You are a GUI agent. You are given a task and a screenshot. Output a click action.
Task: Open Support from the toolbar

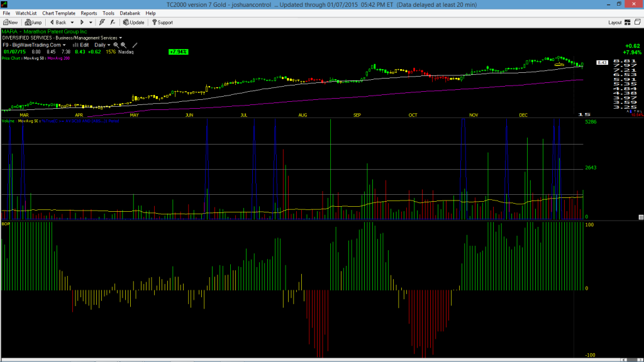point(163,23)
